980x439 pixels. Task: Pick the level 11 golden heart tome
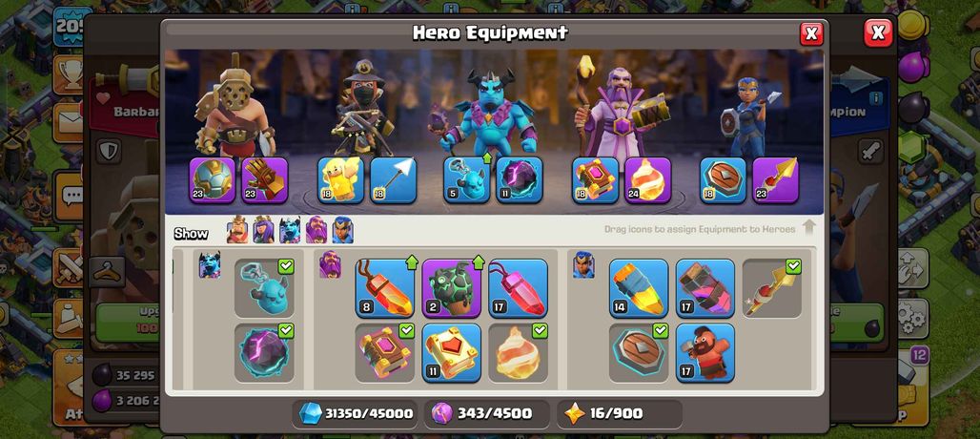click(x=451, y=353)
